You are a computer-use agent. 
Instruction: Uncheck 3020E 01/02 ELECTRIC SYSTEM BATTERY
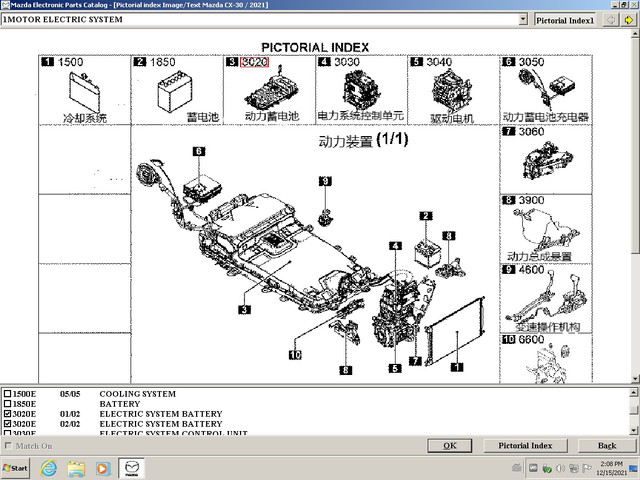[x=7, y=413]
